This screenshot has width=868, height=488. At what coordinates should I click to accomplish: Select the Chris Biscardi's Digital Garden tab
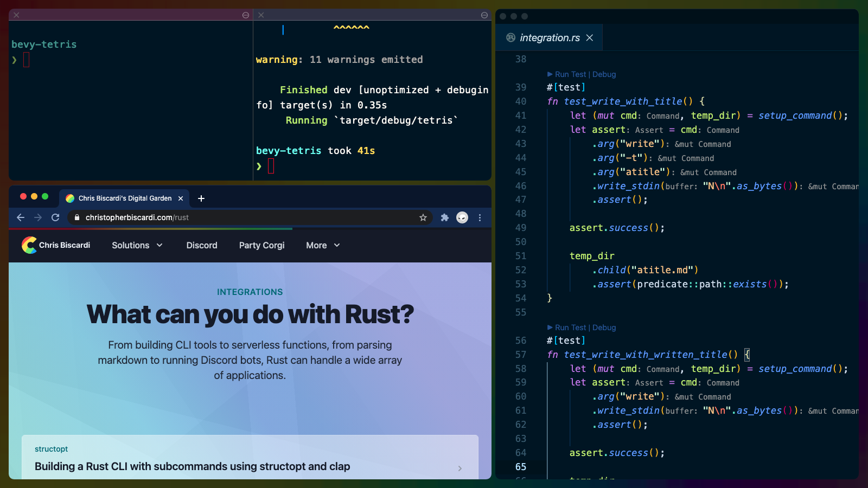coord(124,198)
